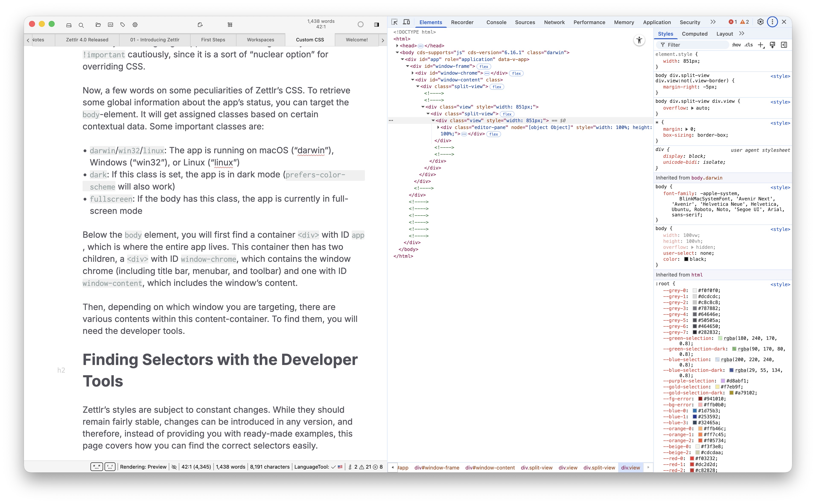Activate the inspect element picker icon
Viewport: 816px width, 504px height.
[394, 22]
